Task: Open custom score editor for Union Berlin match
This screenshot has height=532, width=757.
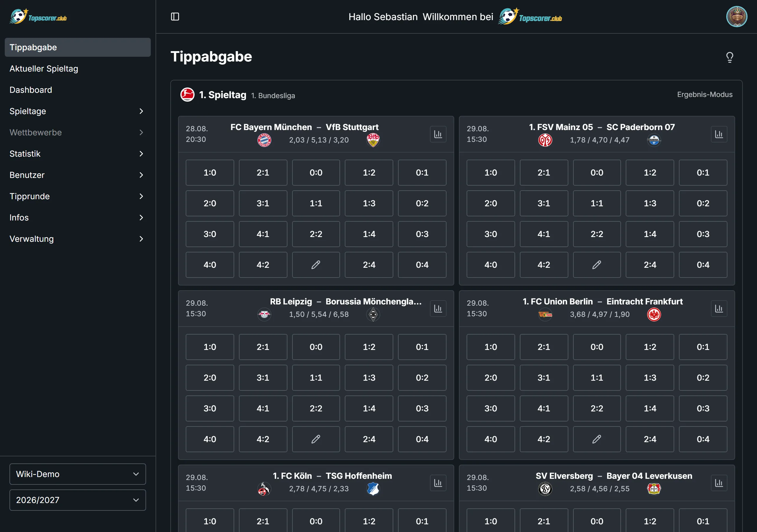Action: (597, 439)
